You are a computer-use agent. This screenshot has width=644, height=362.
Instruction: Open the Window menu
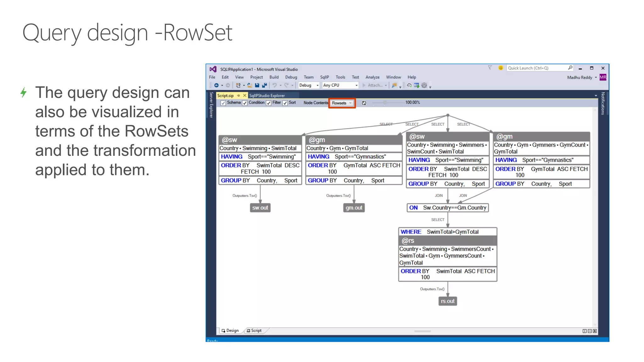click(x=393, y=77)
